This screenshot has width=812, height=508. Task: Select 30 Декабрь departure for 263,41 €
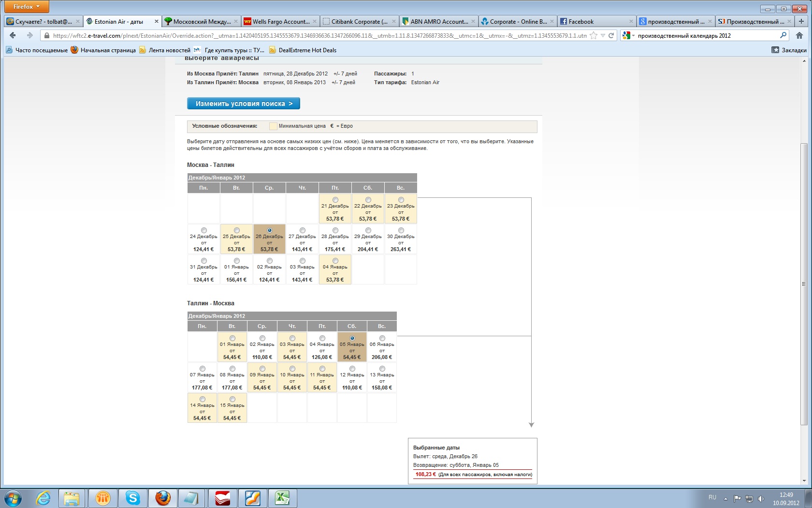401,230
